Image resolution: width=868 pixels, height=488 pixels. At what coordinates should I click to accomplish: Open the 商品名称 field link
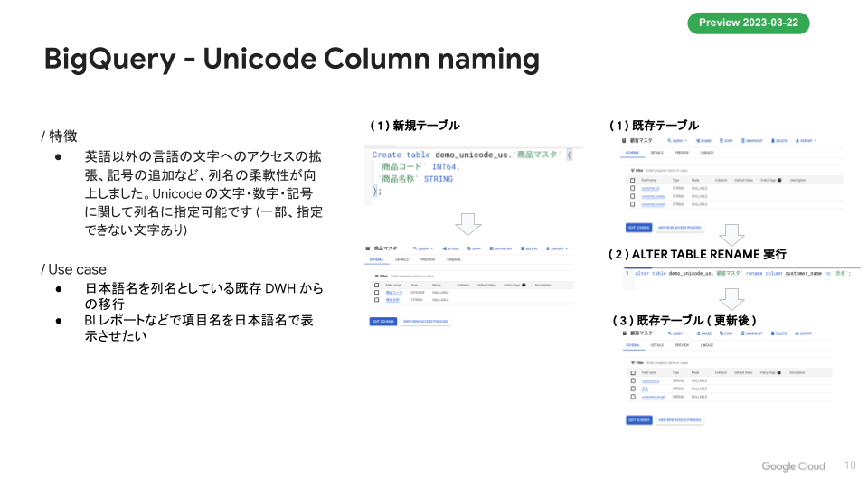(x=392, y=300)
